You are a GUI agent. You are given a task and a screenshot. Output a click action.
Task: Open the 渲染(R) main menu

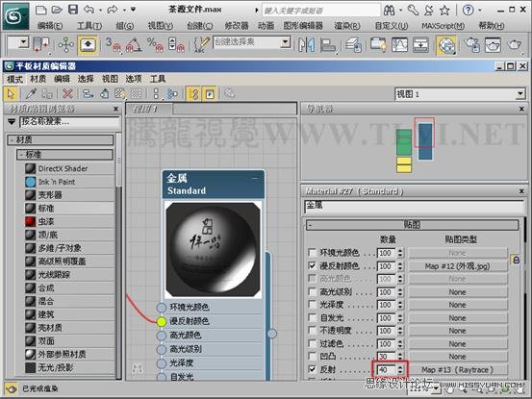pos(347,25)
